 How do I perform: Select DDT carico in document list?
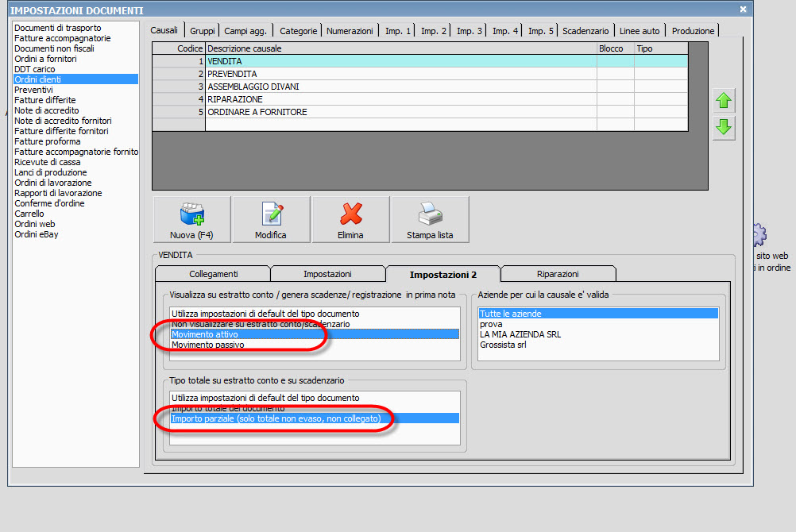[x=75, y=69]
